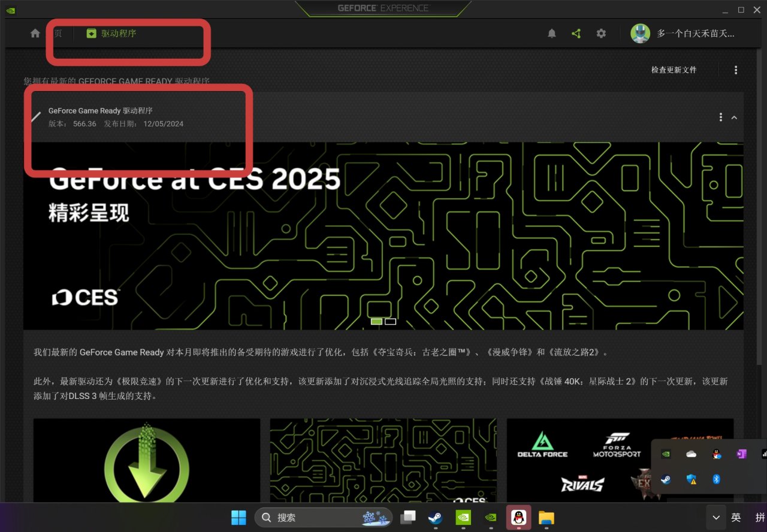Click the 拼 IME mode indicator
Viewport: 767px width, 532px height.
[x=759, y=517]
